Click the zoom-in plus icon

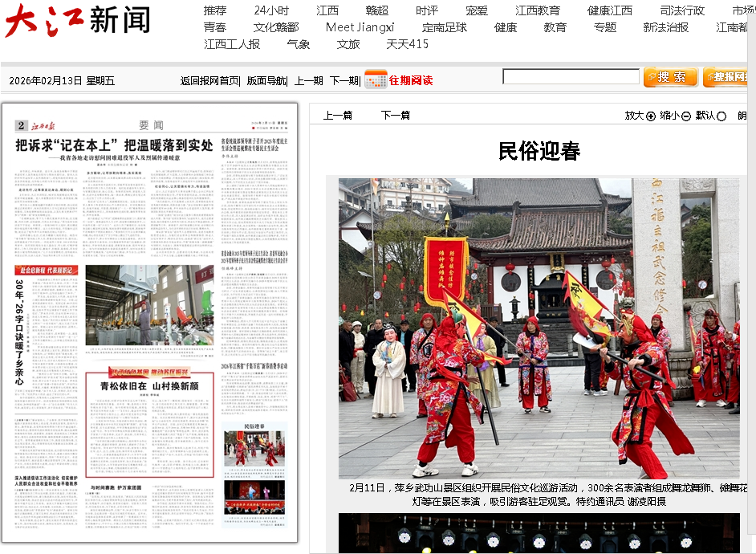pos(651,116)
